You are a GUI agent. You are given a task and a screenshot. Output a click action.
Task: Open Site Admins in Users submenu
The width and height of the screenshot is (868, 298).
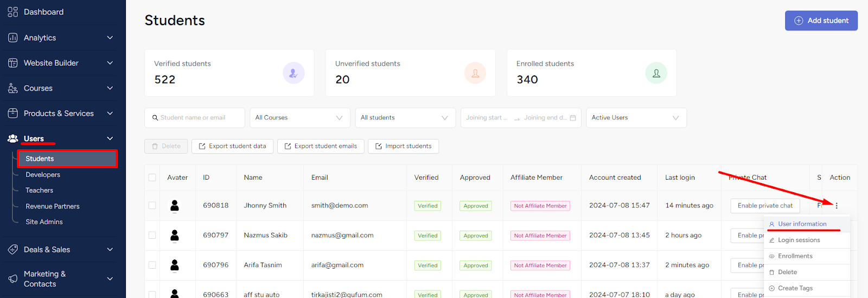pos(44,222)
